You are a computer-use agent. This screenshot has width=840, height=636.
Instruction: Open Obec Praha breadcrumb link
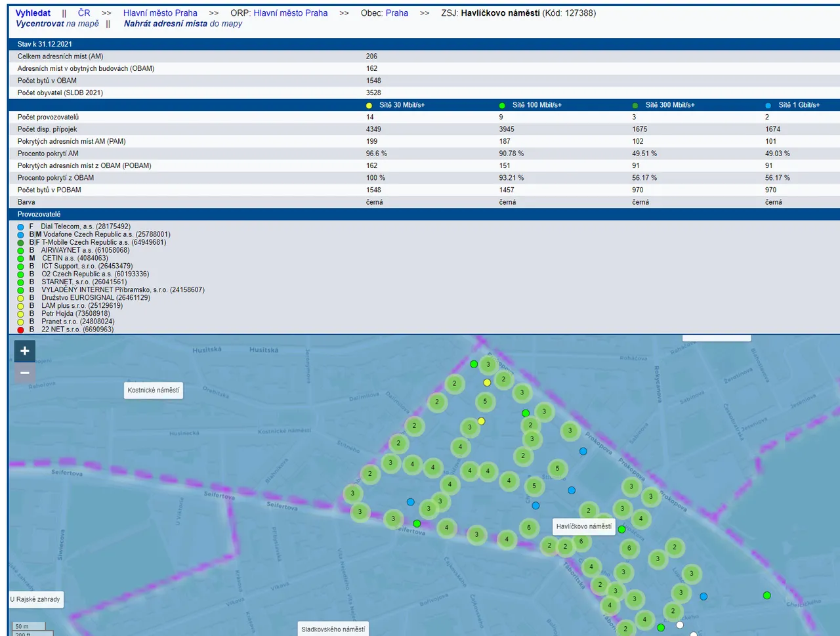[397, 13]
